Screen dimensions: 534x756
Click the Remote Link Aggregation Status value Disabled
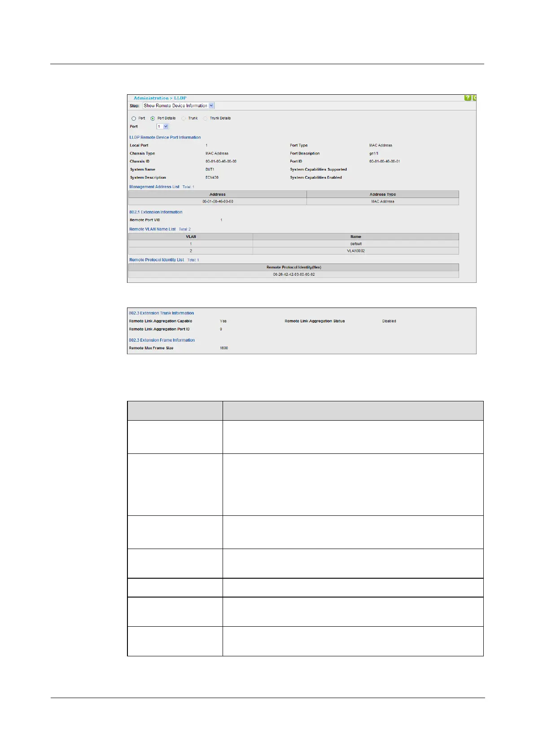pos(389,321)
